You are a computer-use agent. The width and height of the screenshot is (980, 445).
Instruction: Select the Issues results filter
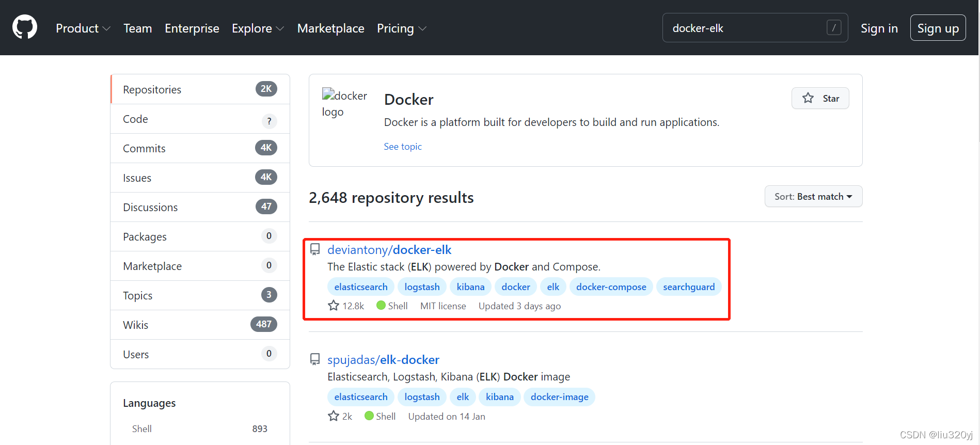click(200, 178)
